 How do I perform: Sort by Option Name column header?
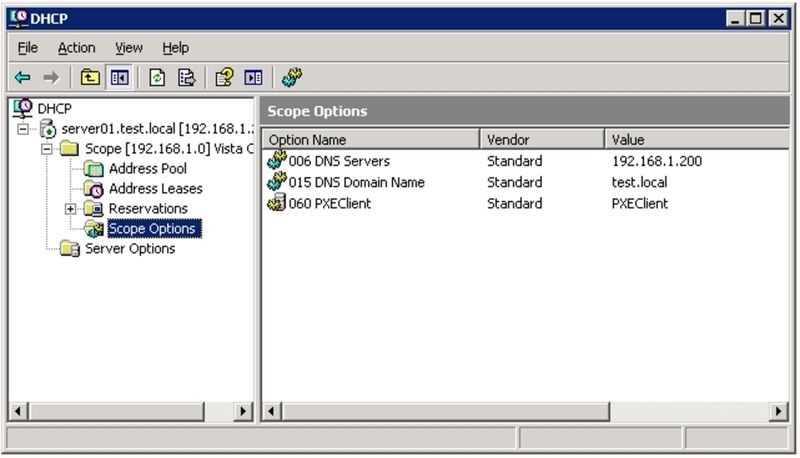pos(371,139)
